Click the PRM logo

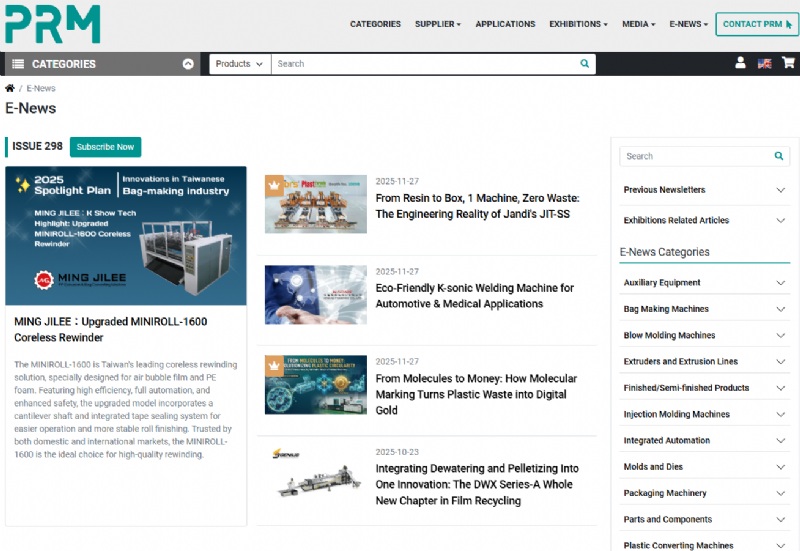point(52,23)
